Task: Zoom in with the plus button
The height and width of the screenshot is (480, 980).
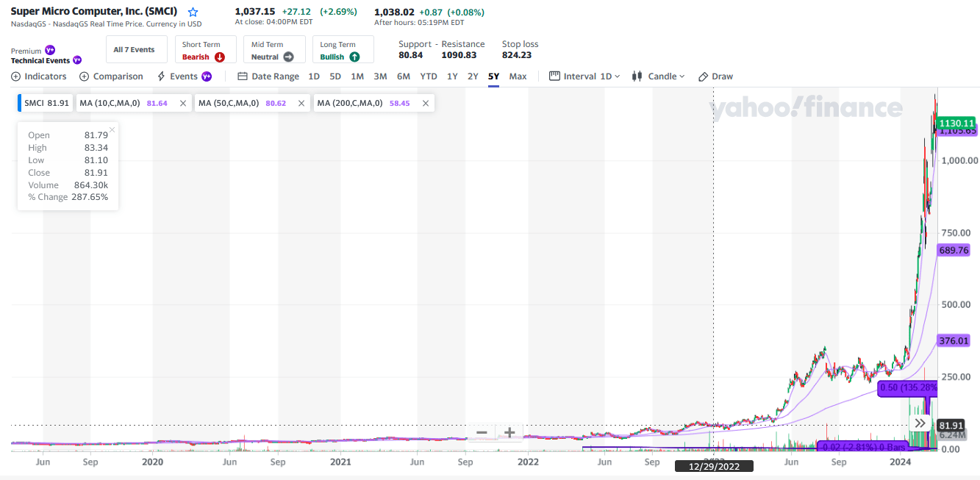Action: click(x=509, y=432)
